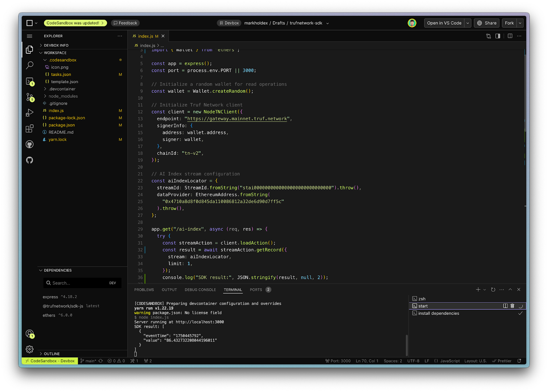This screenshot has height=392, width=548.
Task: Open the Search view in activity bar
Action: pos(30,65)
